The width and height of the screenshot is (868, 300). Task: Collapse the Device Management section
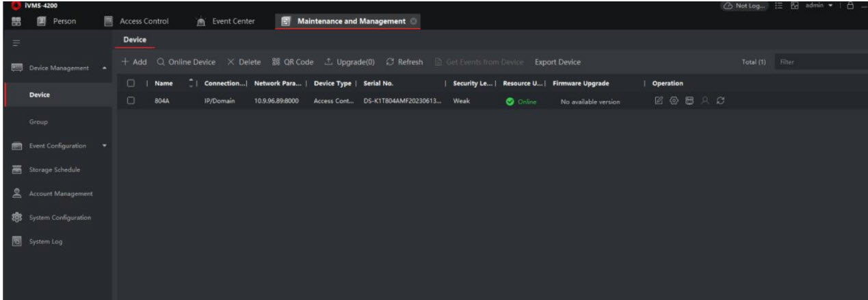(105, 67)
